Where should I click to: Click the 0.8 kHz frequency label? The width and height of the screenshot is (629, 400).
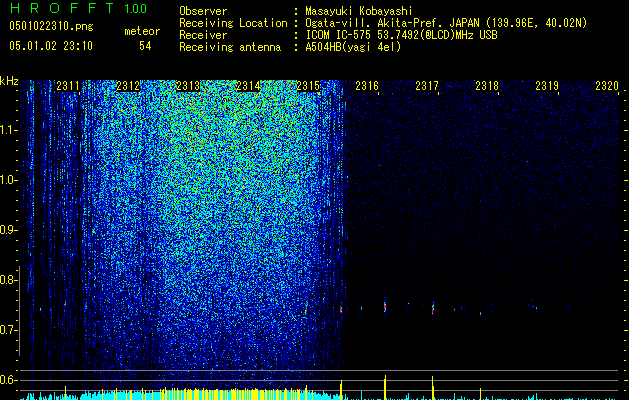click(x=7, y=280)
